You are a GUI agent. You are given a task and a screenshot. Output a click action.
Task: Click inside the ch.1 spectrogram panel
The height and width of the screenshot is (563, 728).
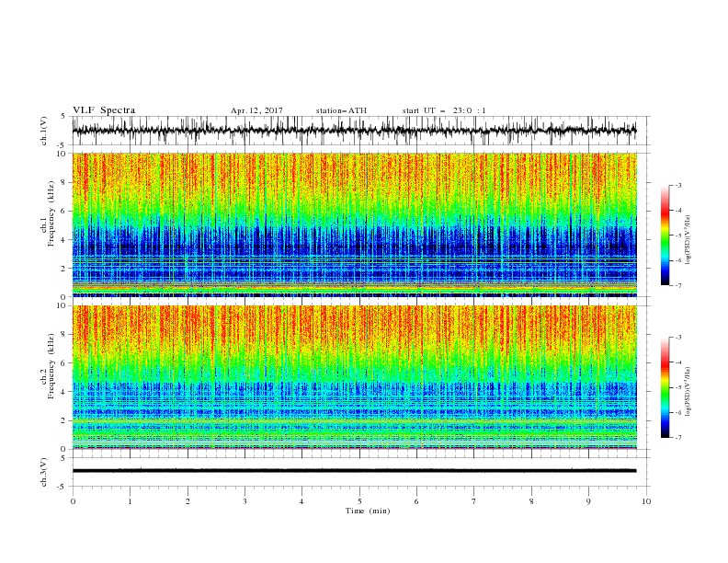pyautogui.click(x=355, y=224)
